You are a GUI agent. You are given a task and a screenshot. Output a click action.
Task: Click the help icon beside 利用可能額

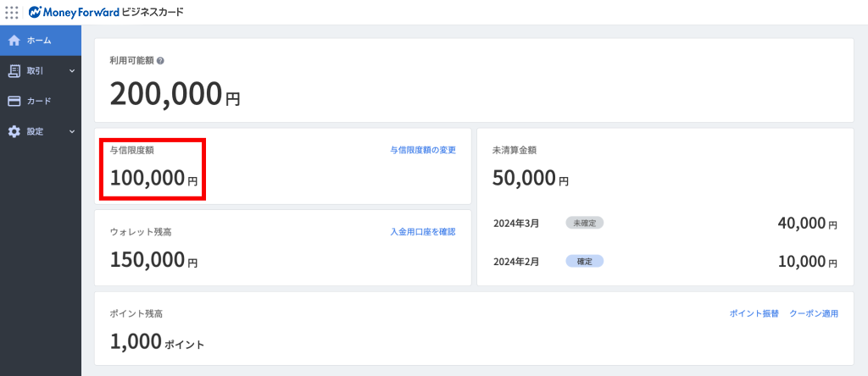[160, 61]
